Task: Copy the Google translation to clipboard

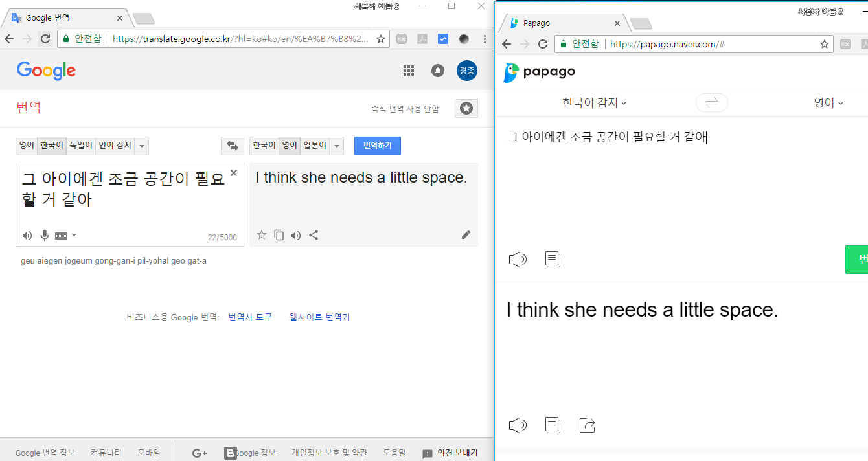Action: (x=279, y=235)
